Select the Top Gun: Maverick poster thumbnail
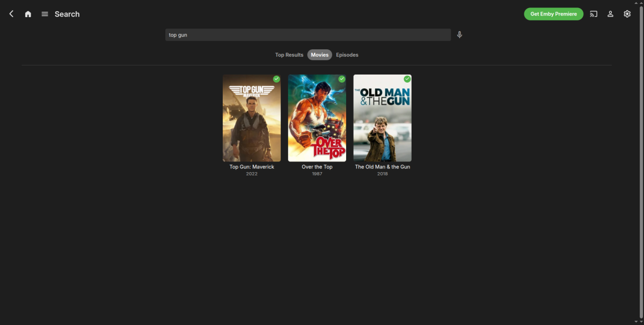Image resolution: width=644 pixels, height=325 pixels. (x=252, y=118)
